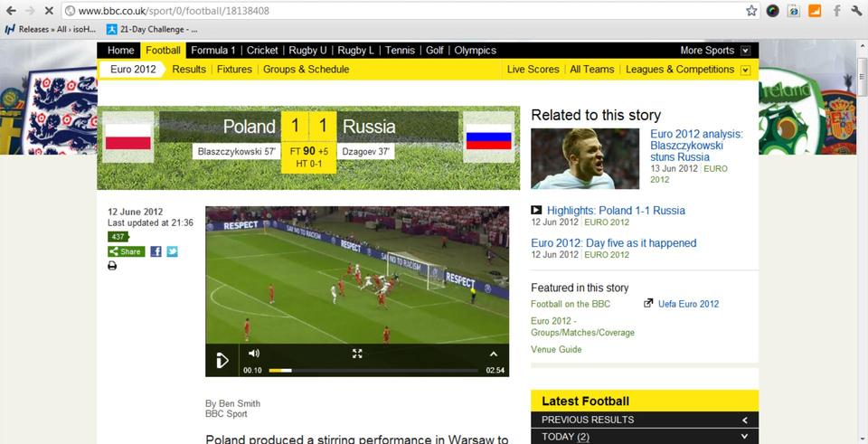Open the Uefa Euro 2012 external link

(x=688, y=304)
